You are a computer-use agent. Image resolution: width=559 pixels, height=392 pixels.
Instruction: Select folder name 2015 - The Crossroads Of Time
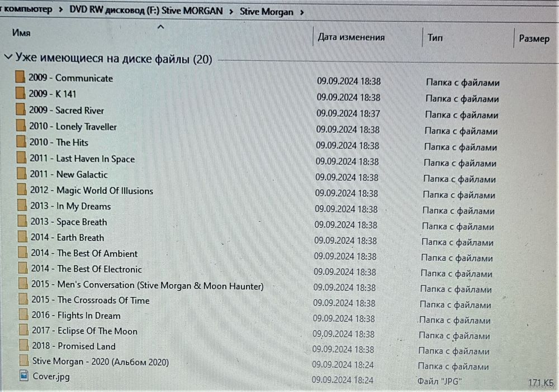pyautogui.click(x=90, y=300)
